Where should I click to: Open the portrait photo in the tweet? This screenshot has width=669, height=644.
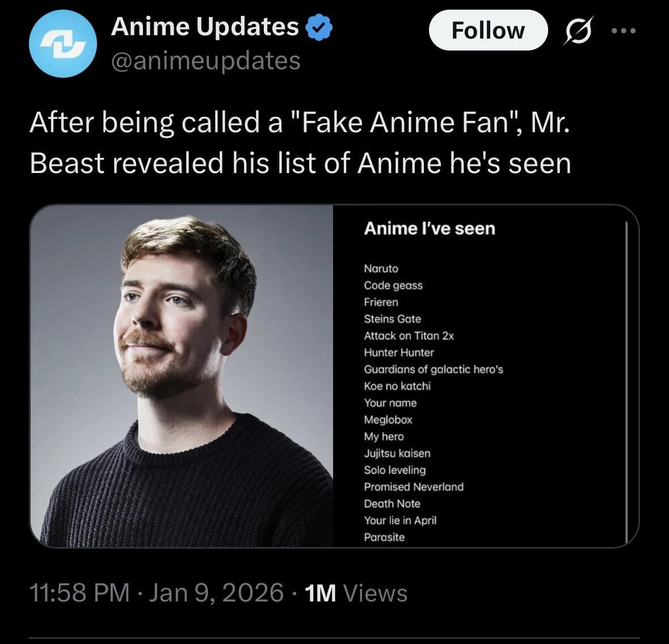(182, 376)
